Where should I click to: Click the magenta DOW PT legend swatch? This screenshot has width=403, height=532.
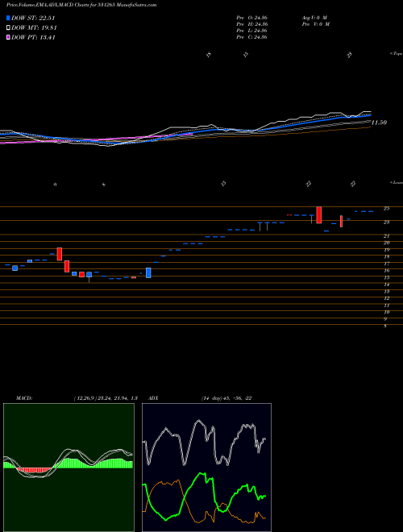click(x=8, y=38)
